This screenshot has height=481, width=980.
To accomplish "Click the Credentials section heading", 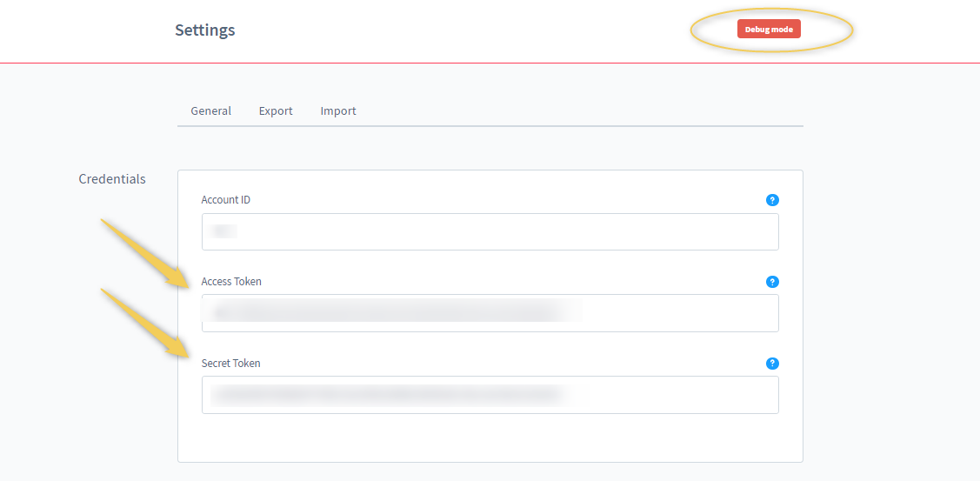I will pos(112,179).
